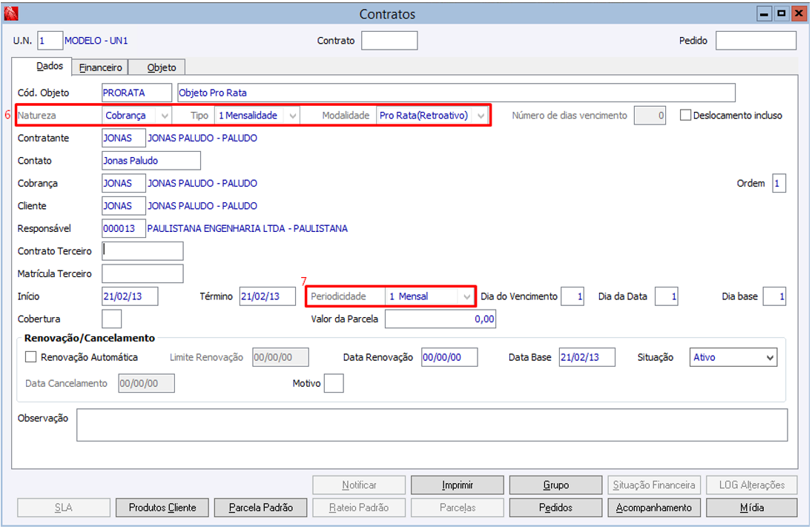Click the Dia do Vencimento field

(572, 296)
